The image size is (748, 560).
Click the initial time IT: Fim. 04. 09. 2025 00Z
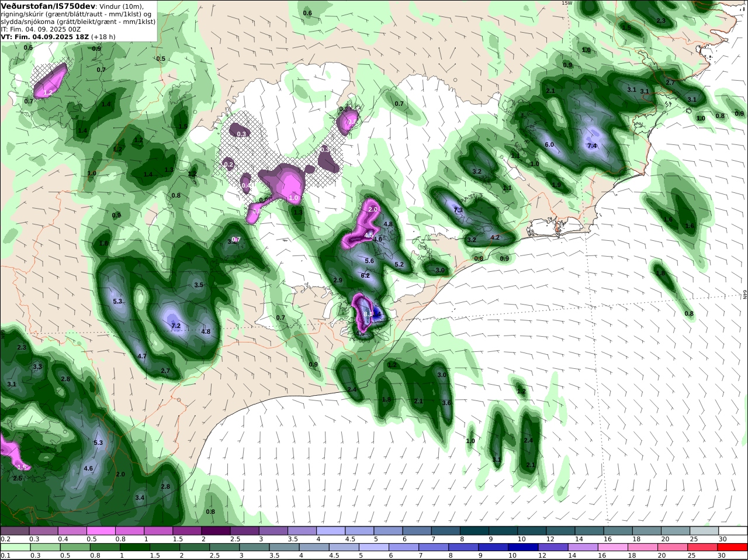(x=41, y=29)
